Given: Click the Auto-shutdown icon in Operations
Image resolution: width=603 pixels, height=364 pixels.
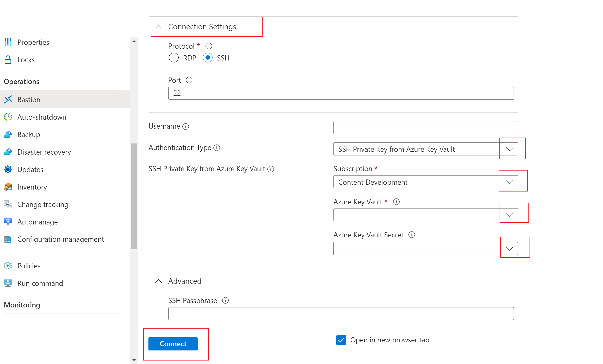Looking at the screenshot, I should click(8, 117).
